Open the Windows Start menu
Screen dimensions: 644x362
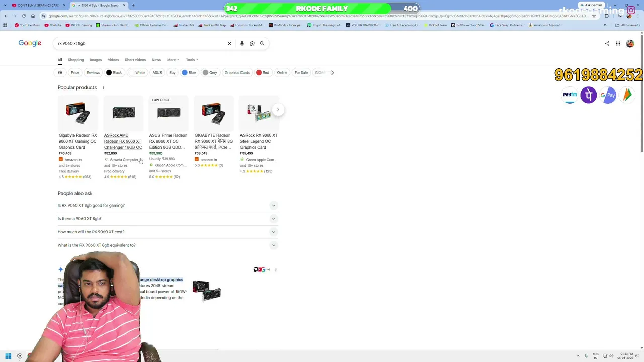pos(8,356)
